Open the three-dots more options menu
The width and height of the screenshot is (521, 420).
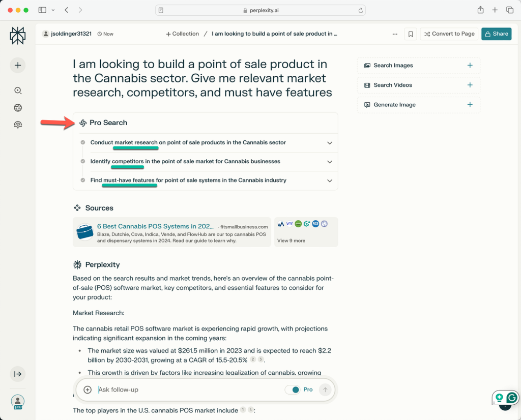tap(395, 34)
